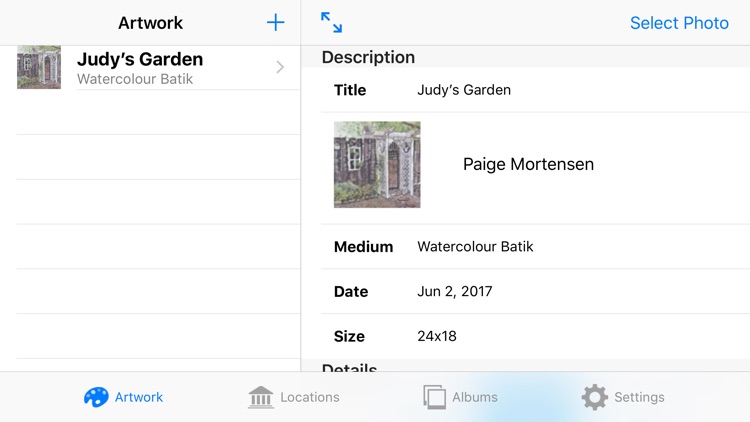This screenshot has height=422, width=750.
Task: Open the Settings tab label
Action: pos(639,397)
